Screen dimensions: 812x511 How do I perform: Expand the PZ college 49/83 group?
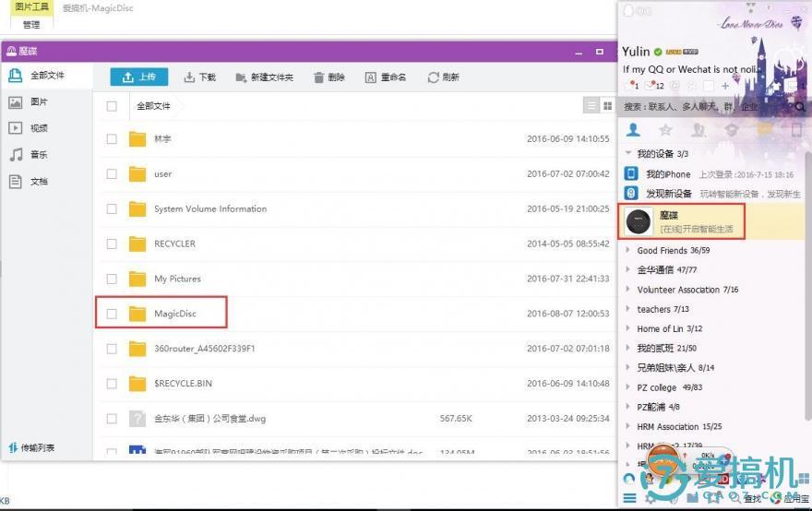627,387
